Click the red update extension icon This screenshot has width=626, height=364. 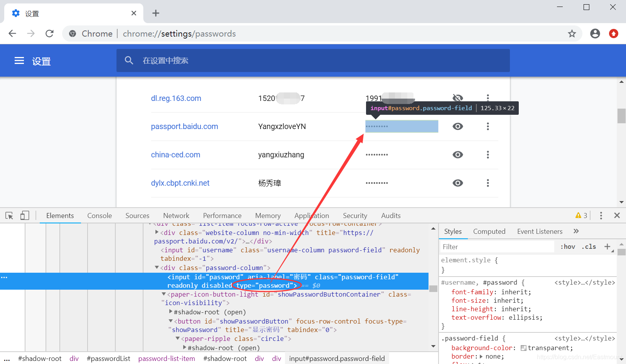coord(614,34)
